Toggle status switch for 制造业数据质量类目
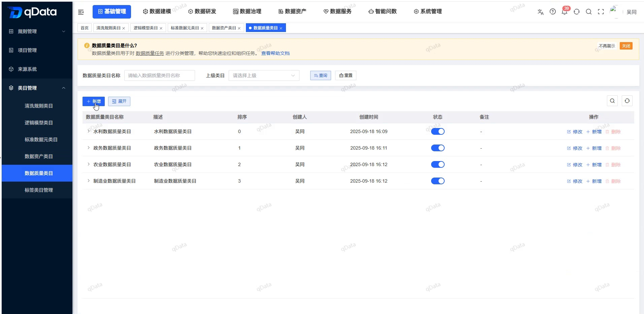 (438, 181)
